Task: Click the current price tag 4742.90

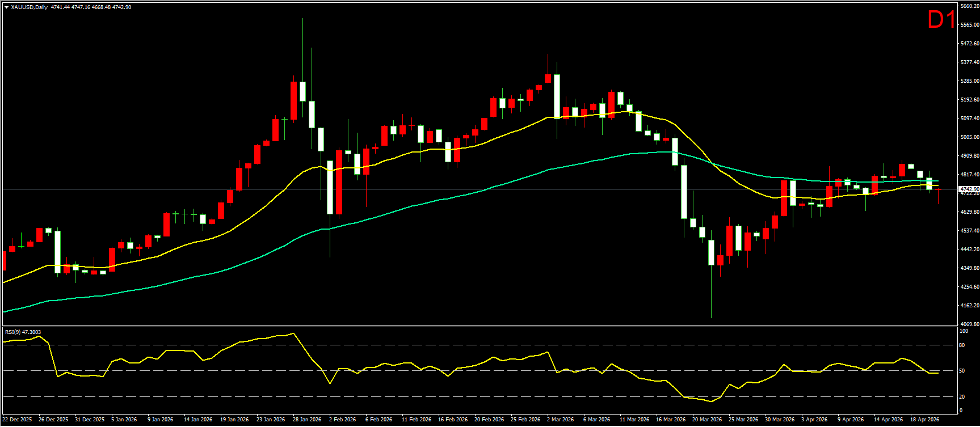Action: (x=969, y=189)
